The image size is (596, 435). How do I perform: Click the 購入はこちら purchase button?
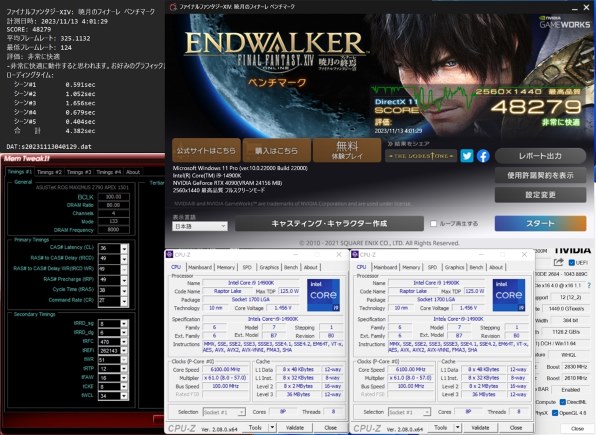pyautogui.click(x=276, y=151)
